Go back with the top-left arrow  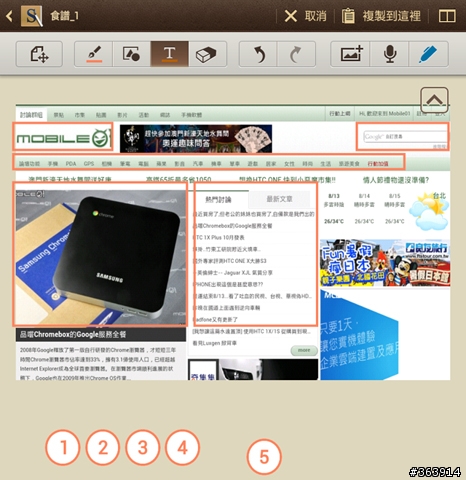pyautogui.click(x=9, y=16)
